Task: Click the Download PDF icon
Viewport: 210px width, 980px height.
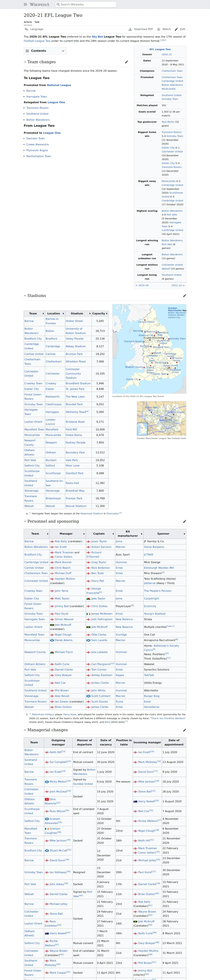Action: (130, 29)
